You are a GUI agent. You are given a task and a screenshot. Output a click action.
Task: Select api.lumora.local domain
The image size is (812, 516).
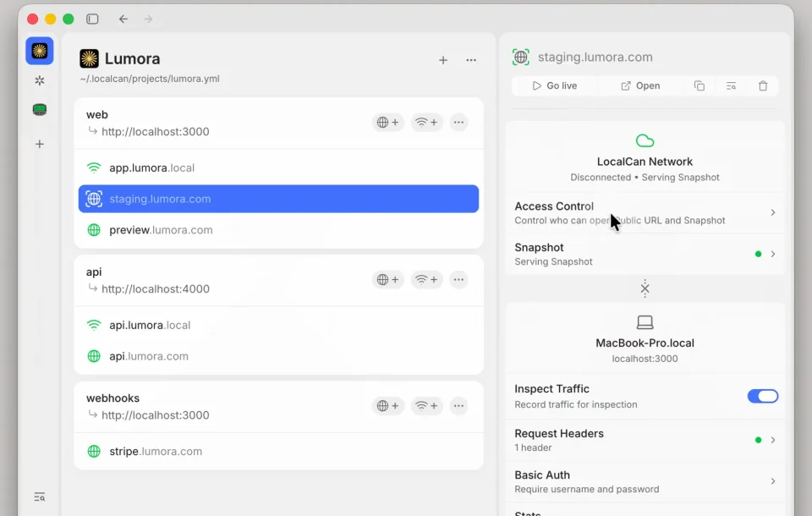(x=278, y=326)
